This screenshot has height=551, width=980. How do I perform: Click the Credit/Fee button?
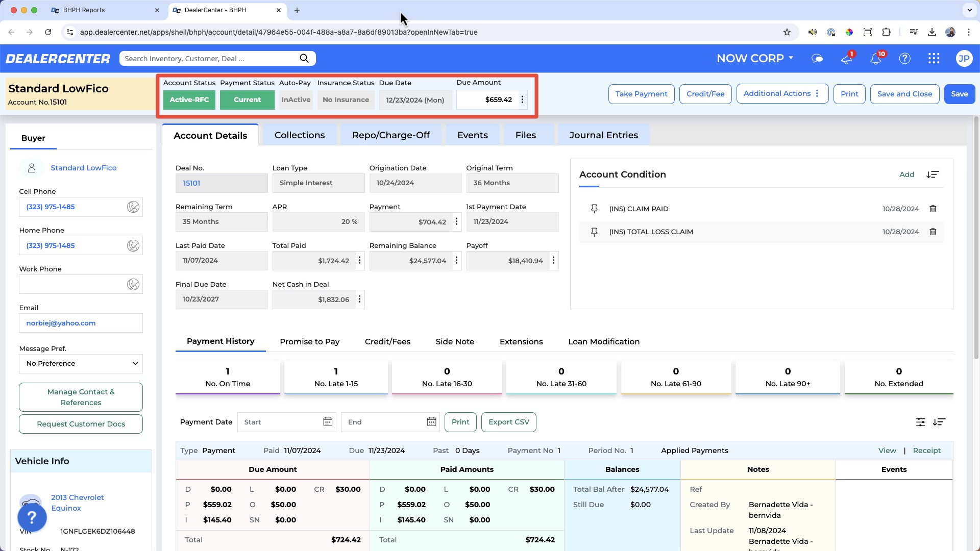pyautogui.click(x=705, y=94)
